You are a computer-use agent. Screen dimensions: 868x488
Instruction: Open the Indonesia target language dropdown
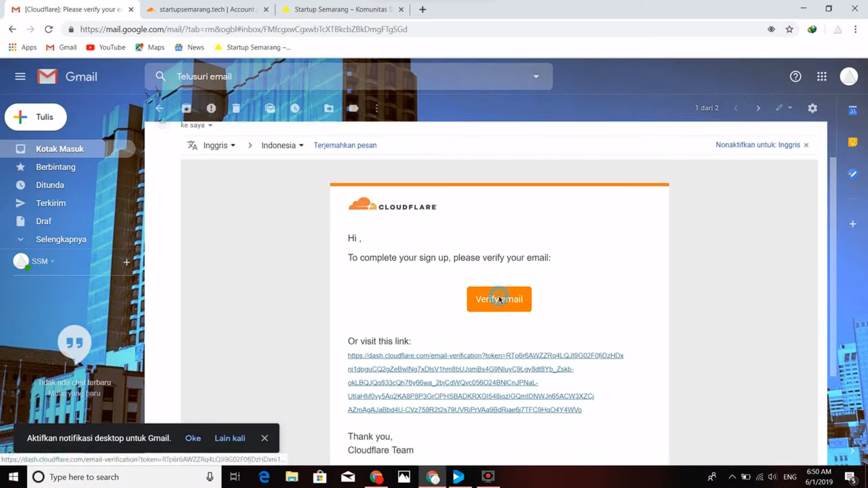283,145
